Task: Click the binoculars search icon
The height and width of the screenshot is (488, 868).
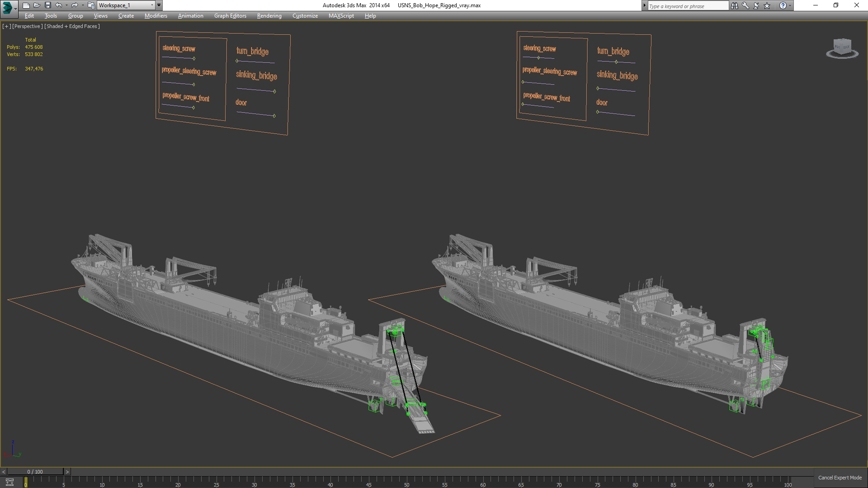Action: click(734, 5)
